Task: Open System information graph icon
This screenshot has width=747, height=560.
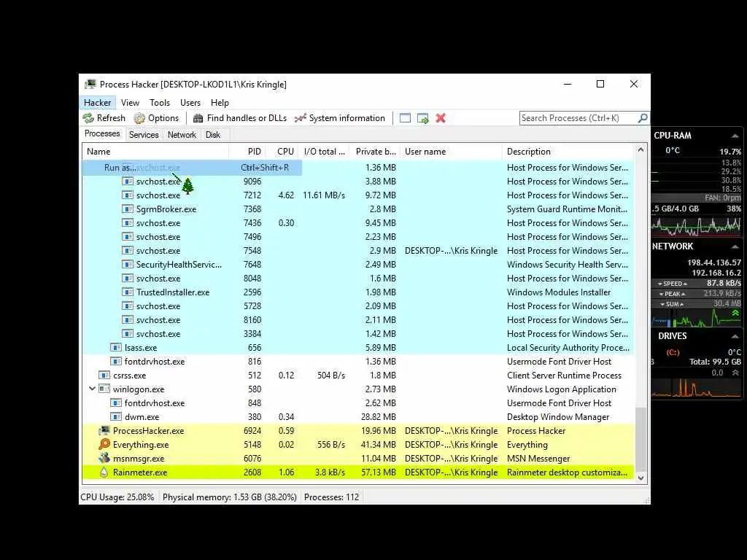Action: 300,118
